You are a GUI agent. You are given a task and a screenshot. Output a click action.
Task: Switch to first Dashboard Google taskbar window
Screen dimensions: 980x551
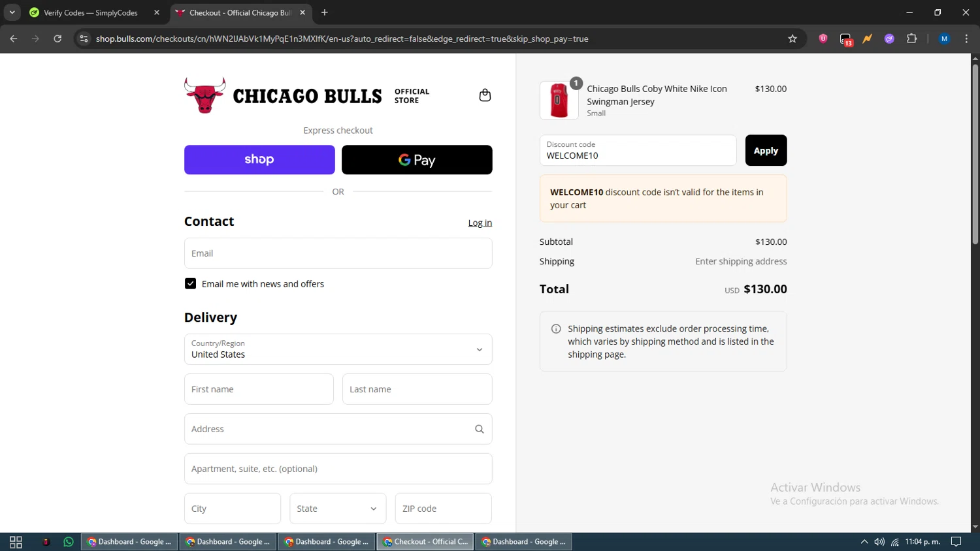pyautogui.click(x=129, y=542)
